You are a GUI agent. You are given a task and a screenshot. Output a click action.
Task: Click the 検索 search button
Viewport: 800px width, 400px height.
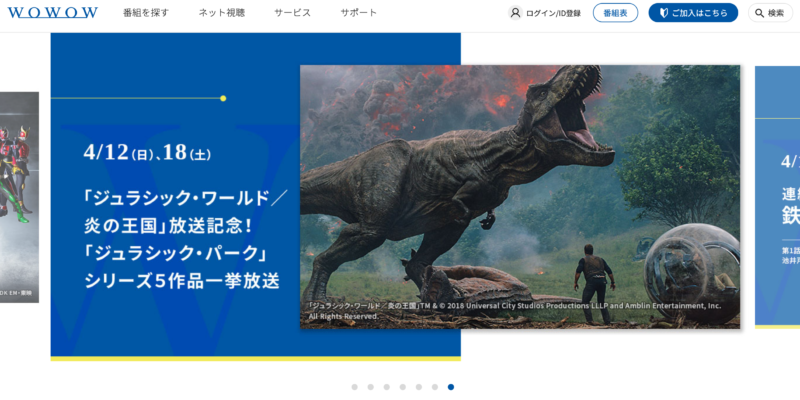(x=770, y=13)
